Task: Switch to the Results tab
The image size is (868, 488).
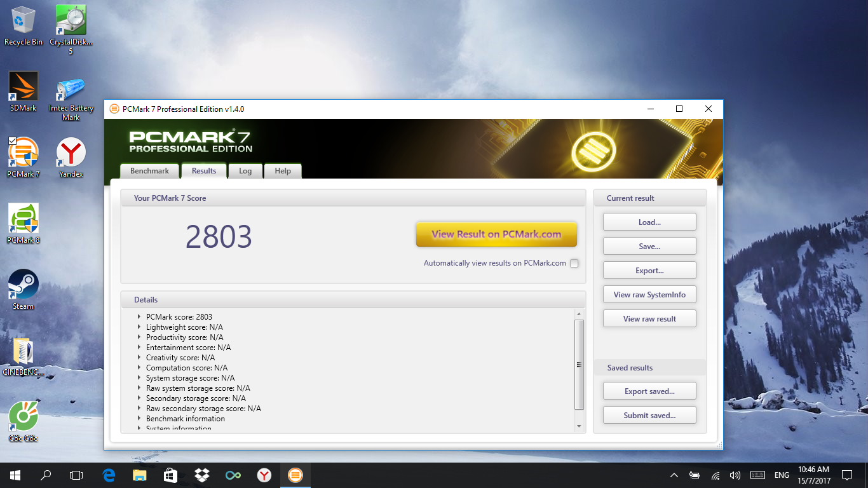Action: click(x=204, y=171)
